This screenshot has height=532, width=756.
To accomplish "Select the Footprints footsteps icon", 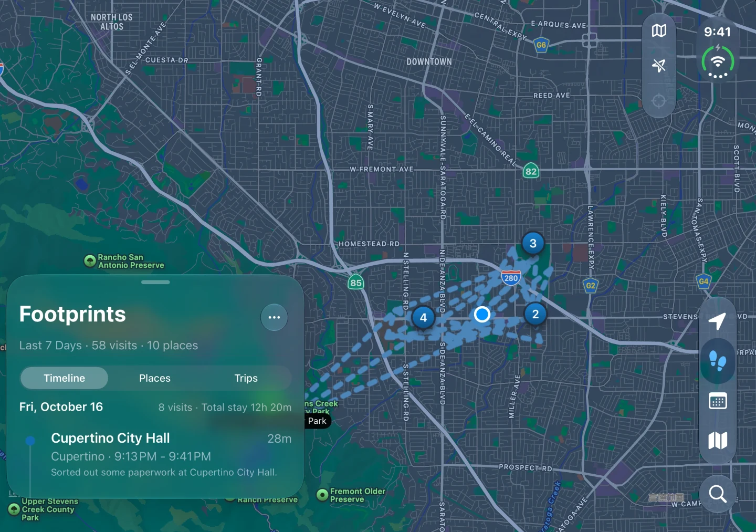I will [717, 361].
